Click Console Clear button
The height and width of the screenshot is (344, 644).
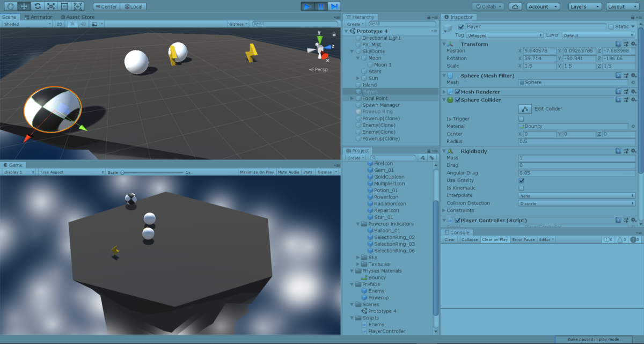tap(450, 240)
